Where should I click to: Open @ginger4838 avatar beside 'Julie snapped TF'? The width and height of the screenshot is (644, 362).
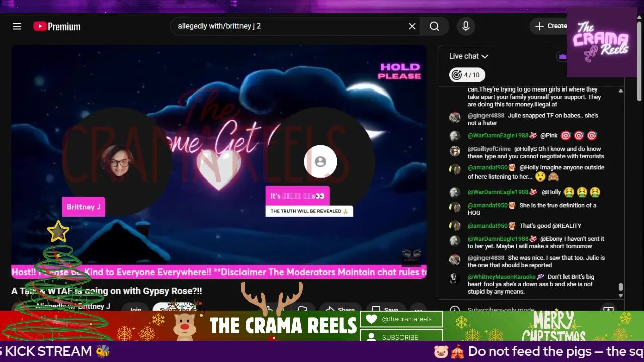[455, 117]
